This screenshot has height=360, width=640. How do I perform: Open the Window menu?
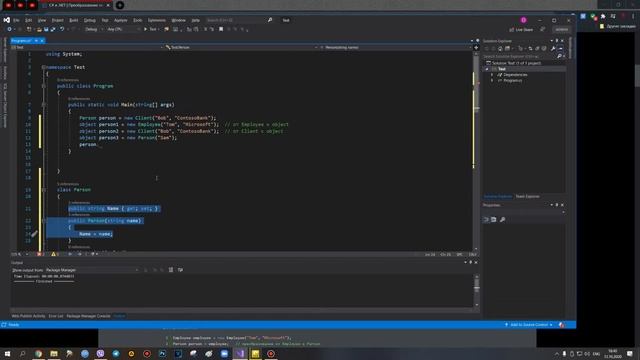(x=178, y=20)
